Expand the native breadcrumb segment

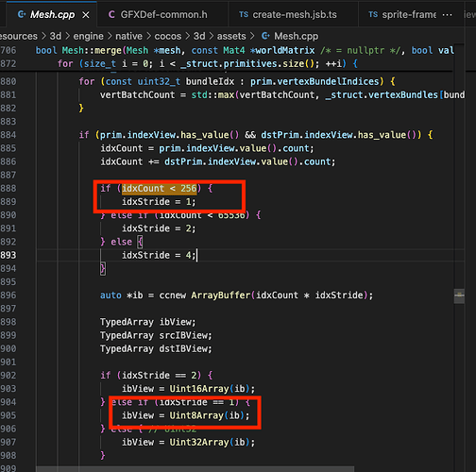point(128,36)
